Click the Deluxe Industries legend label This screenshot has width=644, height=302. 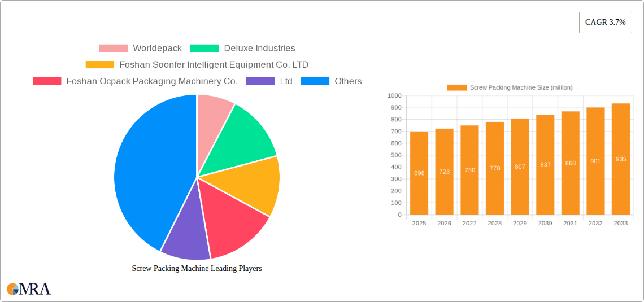[x=259, y=49]
